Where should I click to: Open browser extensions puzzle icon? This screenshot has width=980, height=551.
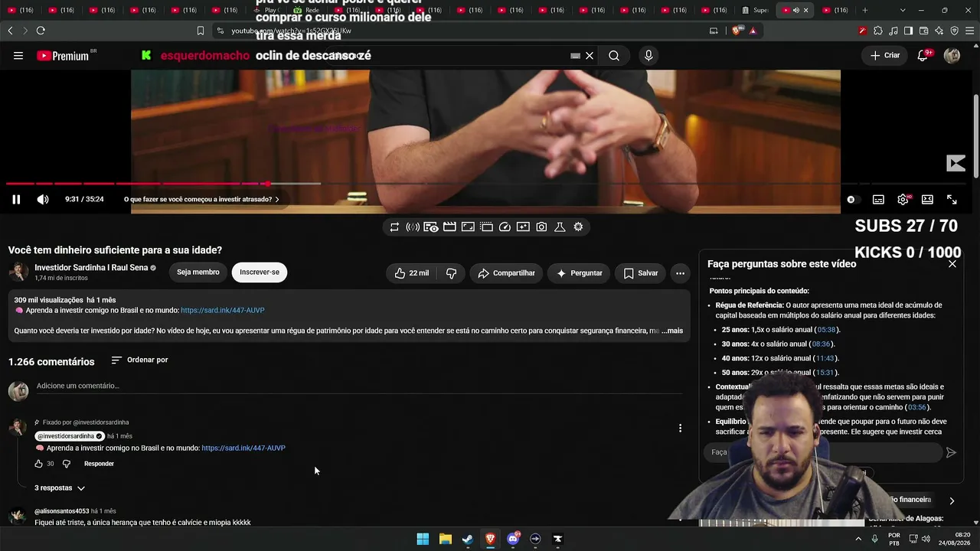click(x=877, y=31)
